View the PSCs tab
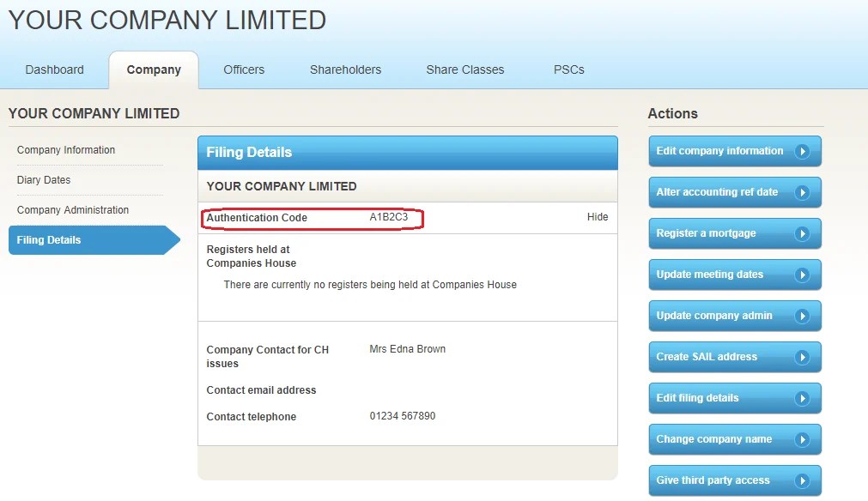 (x=568, y=69)
